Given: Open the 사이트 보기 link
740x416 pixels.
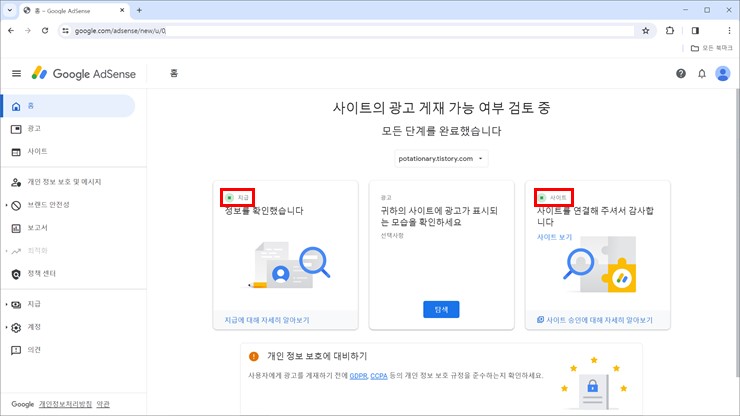Looking at the screenshot, I should tap(555, 237).
